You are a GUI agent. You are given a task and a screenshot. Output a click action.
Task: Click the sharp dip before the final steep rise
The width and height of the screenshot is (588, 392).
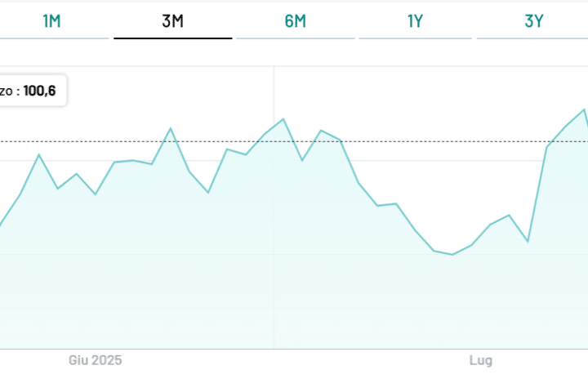(528, 242)
